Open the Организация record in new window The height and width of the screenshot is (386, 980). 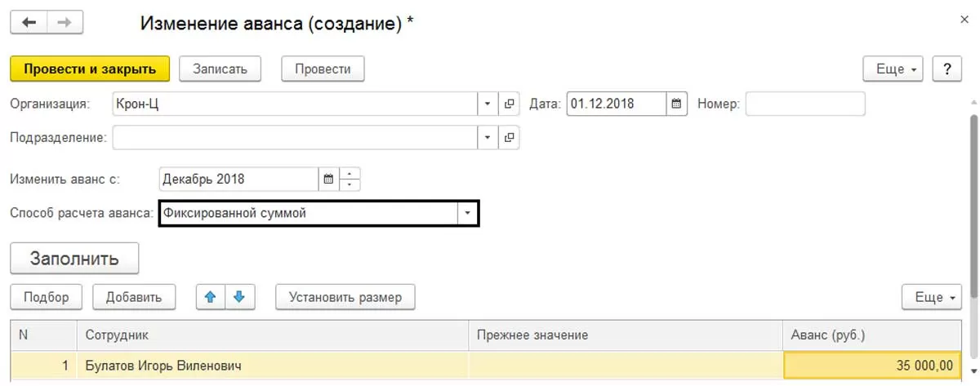pyautogui.click(x=509, y=104)
